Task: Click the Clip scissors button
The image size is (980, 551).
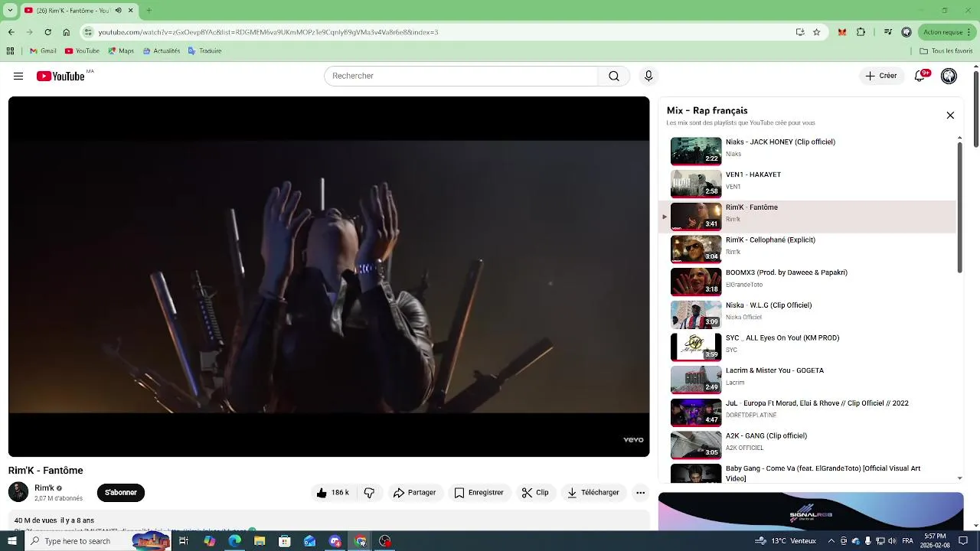Action: [535, 493]
